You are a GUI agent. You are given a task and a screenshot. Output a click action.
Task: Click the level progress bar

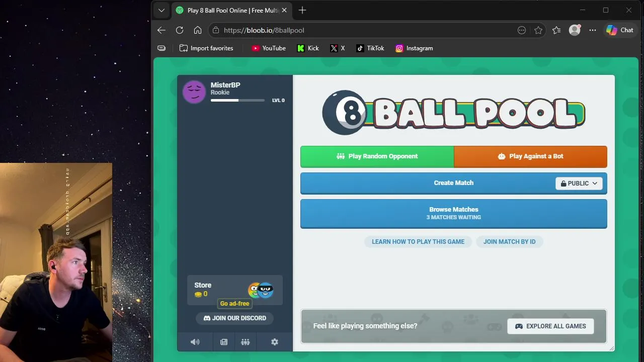[237, 101]
